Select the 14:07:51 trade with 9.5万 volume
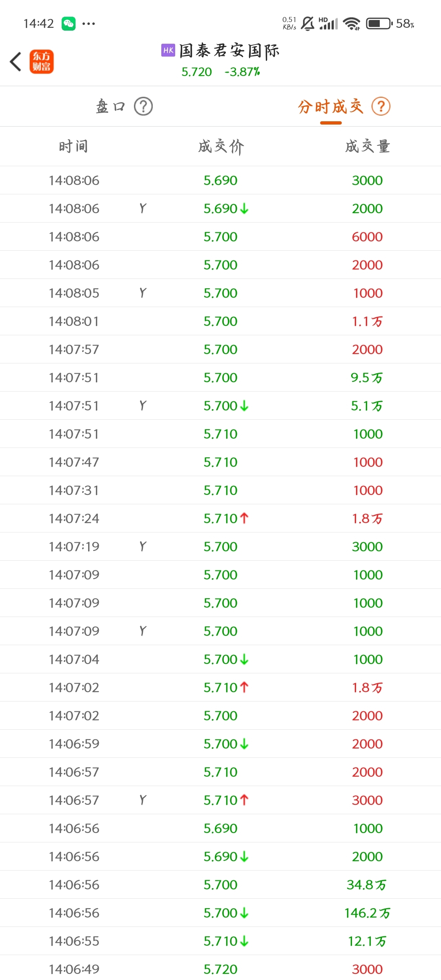The width and height of the screenshot is (441, 980). 220,377
